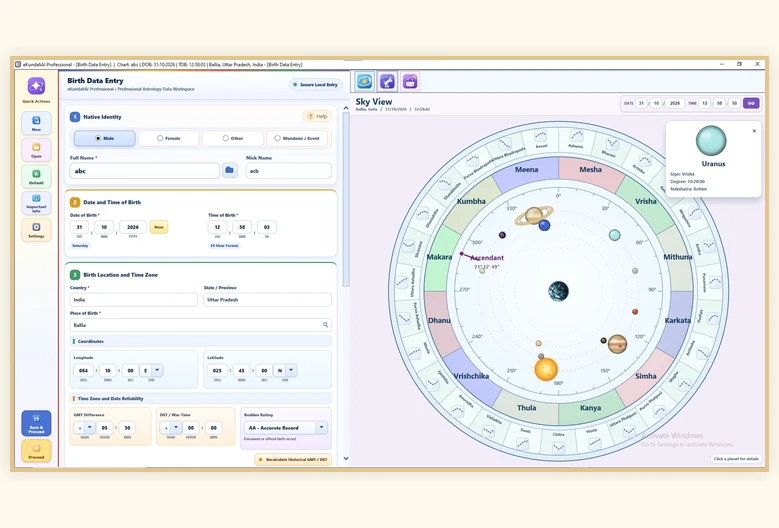Click the Meena zodiac segment
This screenshot has height=528, width=779.
point(527,170)
